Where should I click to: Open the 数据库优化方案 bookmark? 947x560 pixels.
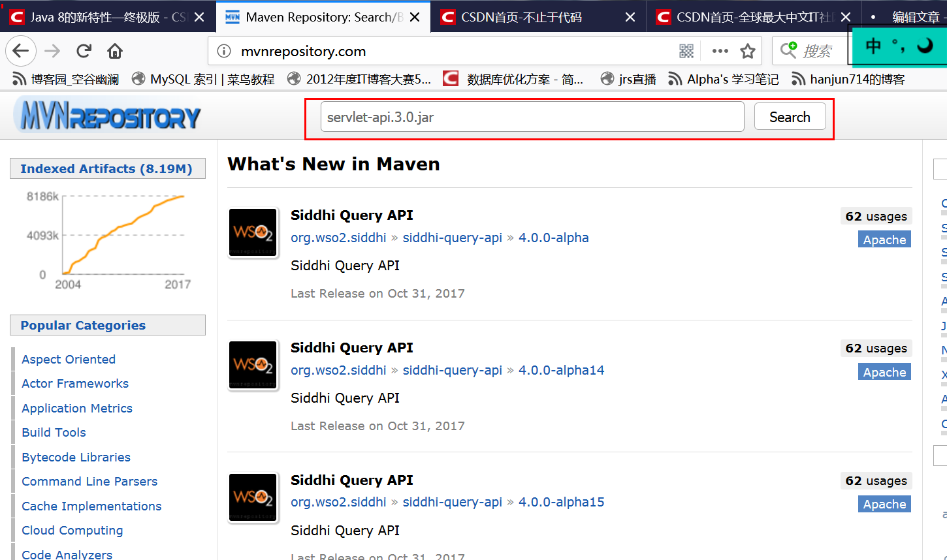(x=513, y=79)
